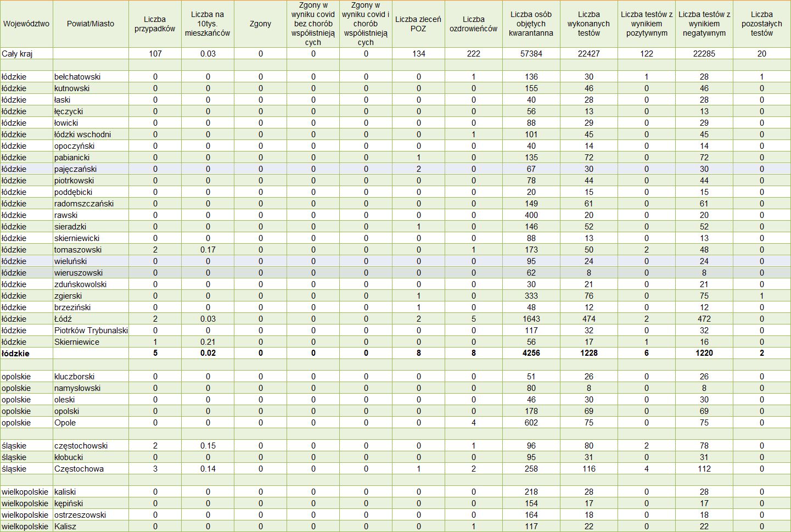
Task: Click the bold łódzkie summary row label
Action: point(26,354)
